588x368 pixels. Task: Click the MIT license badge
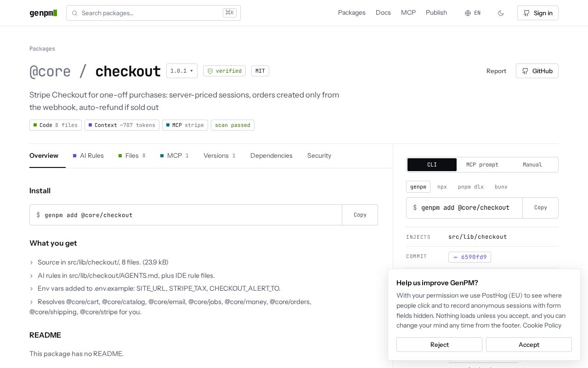click(x=260, y=71)
